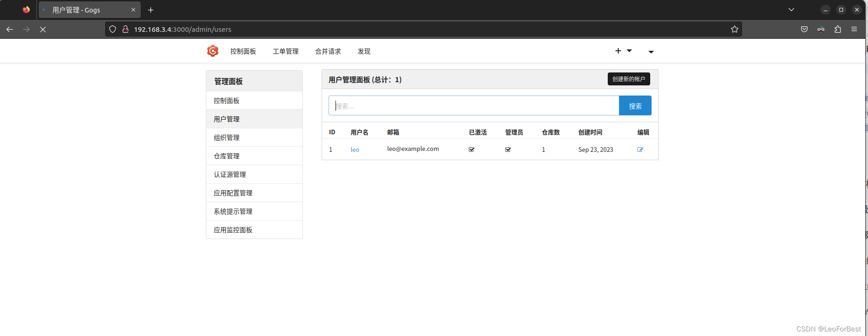The width and height of the screenshot is (868, 336).
Task: Open 工单管理 in top navigation
Action: [286, 51]
